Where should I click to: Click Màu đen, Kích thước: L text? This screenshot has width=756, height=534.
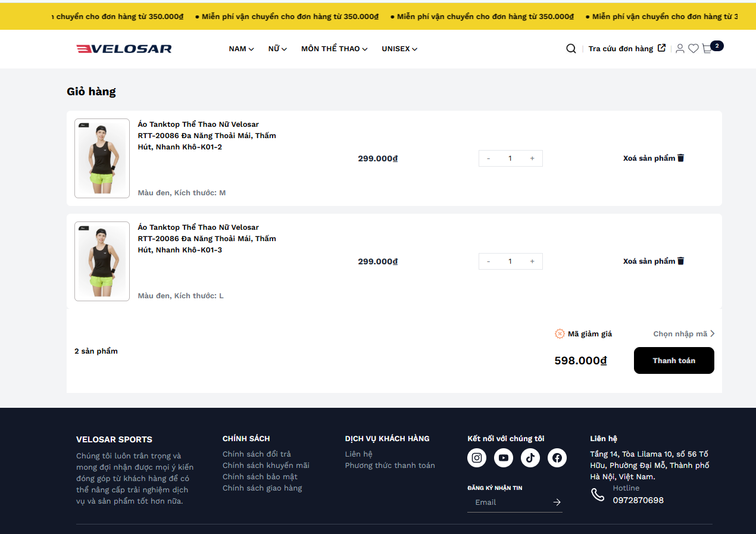pyautogui.click(x=181, y=296)
